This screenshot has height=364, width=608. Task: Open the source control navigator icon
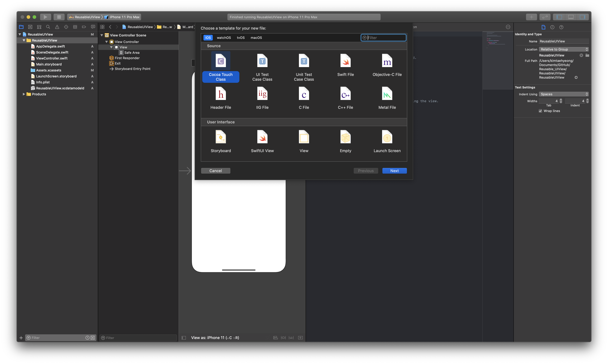(30, 27)
